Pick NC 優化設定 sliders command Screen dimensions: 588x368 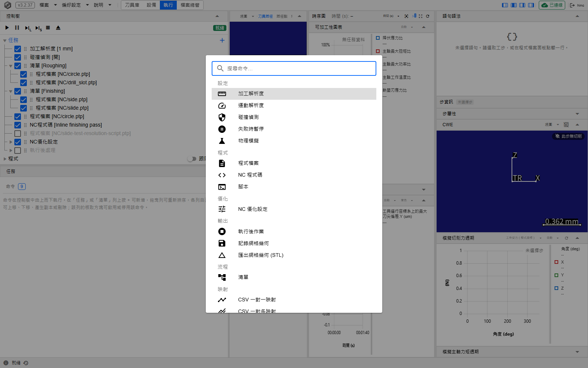[294, 209]
